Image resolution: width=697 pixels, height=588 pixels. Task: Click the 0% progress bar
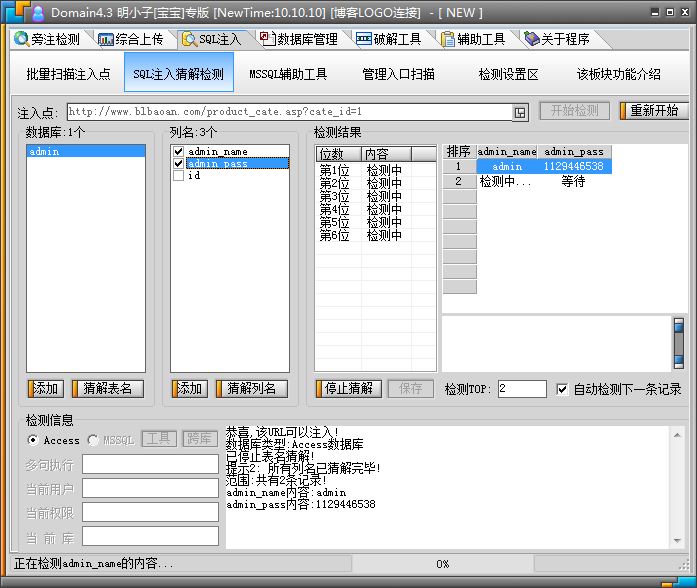pos(442,564)
